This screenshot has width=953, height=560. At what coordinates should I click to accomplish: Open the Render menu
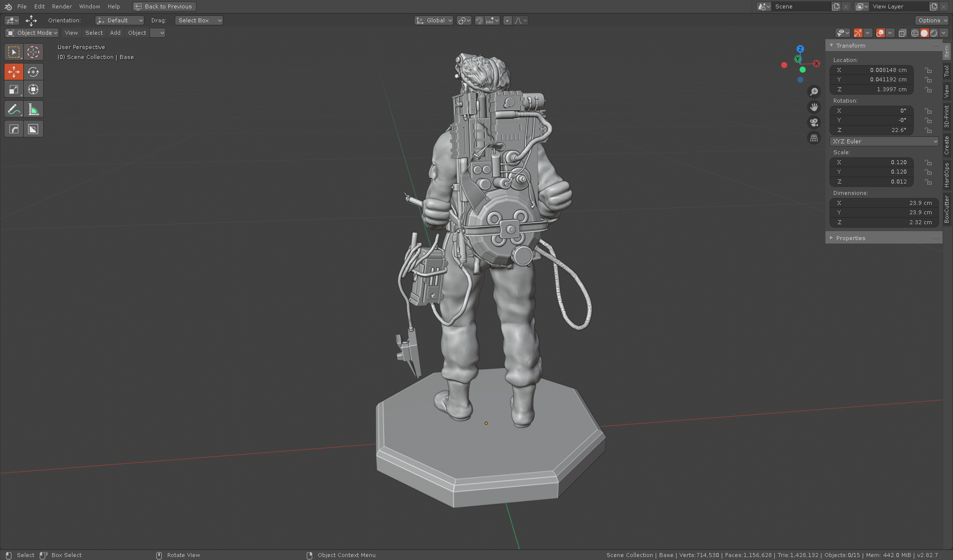(x=62, y=6)
